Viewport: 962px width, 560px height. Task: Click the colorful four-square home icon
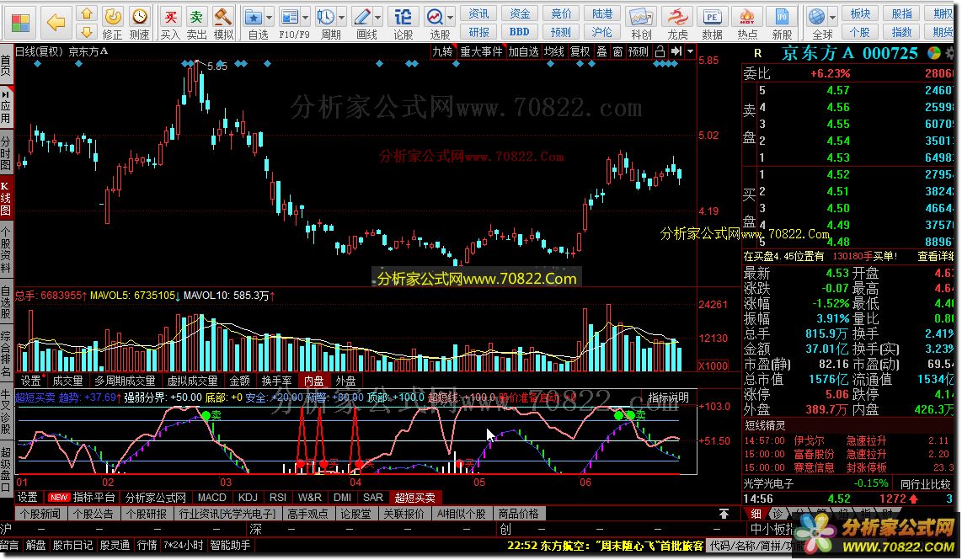(x=20, y=24)
